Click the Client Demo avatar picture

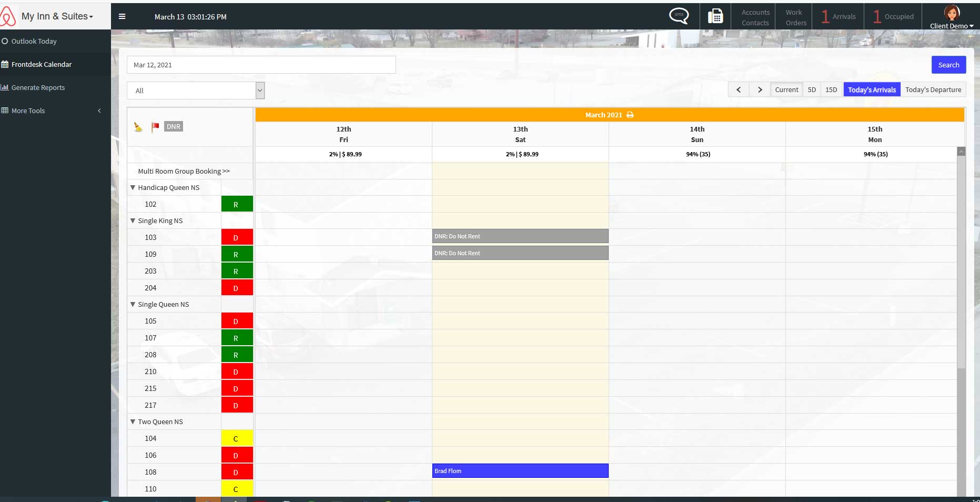(x=952, y=13)
